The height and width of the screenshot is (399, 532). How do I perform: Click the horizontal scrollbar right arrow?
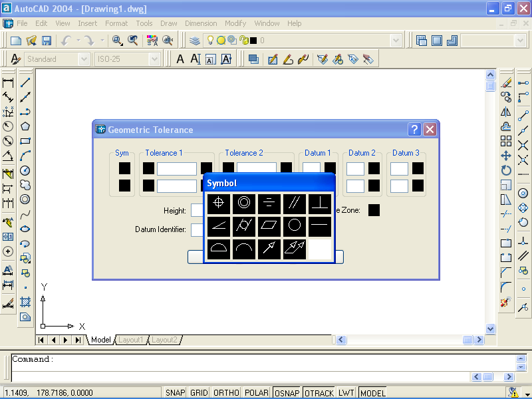pyautogui.click(x=479, y=340)
